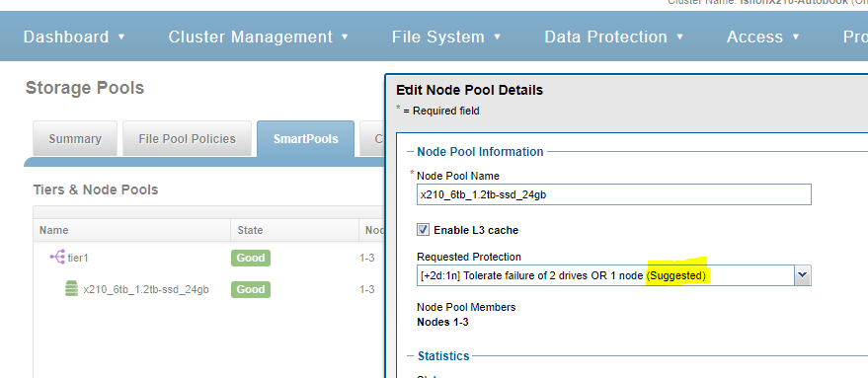Viewport: 868px width, 378px height.
Task: Click the 'Storage Pools' page heading
Action: coord(85,88)
